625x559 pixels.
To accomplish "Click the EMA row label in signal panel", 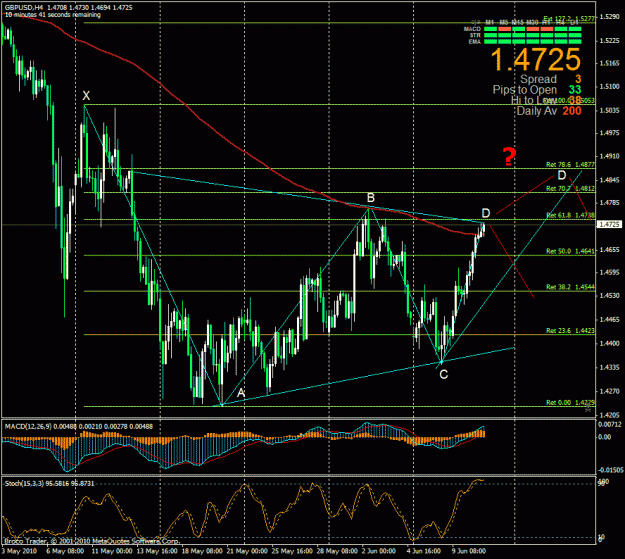I will 475,41.
